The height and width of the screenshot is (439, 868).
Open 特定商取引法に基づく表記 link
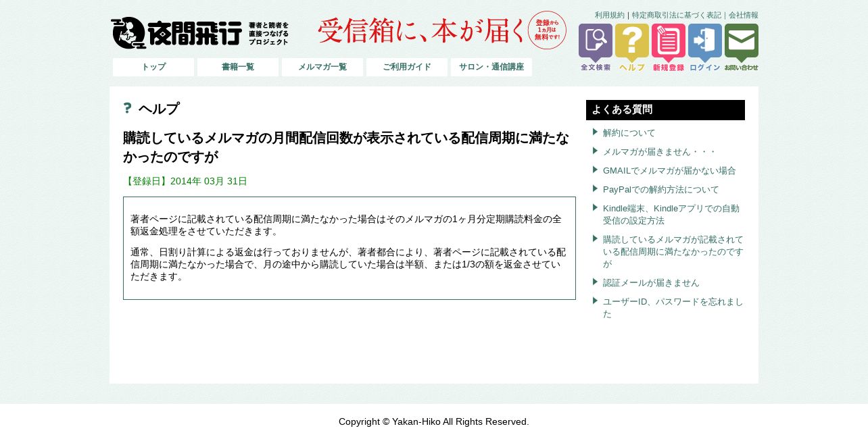click(677, 15)
